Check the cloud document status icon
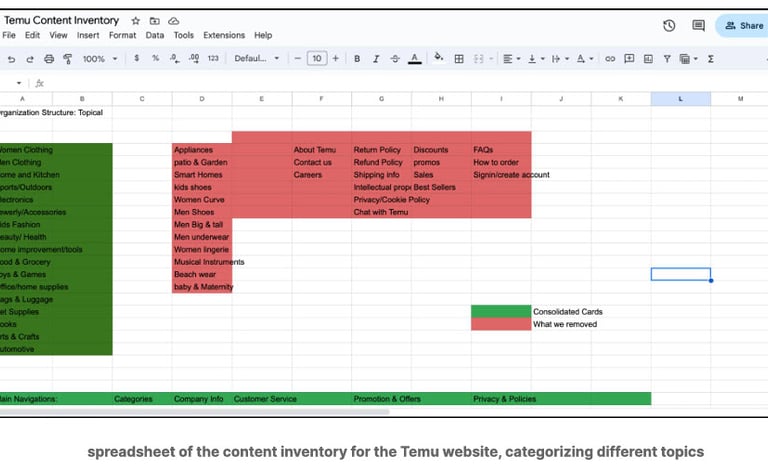Screen dimensions: 768x470 173,21
